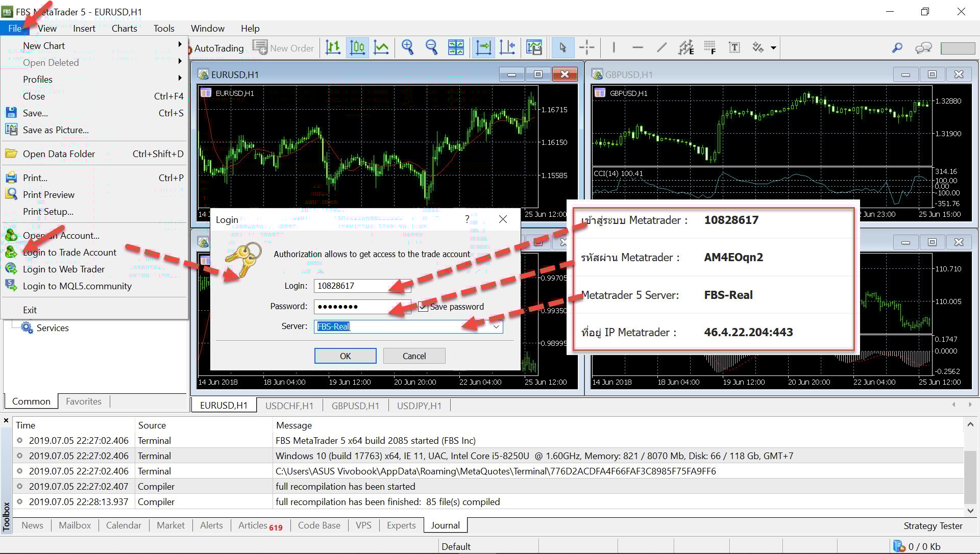
Task: Click the Login number input field
Action: point(362,286)
